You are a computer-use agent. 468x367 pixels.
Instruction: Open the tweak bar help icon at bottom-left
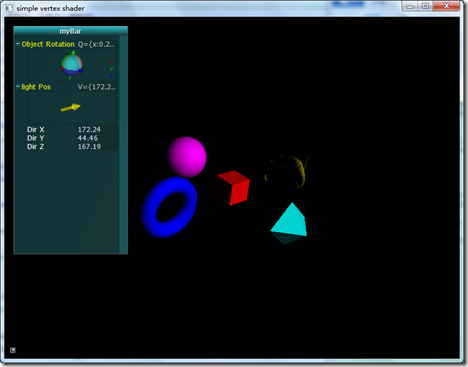13,350
